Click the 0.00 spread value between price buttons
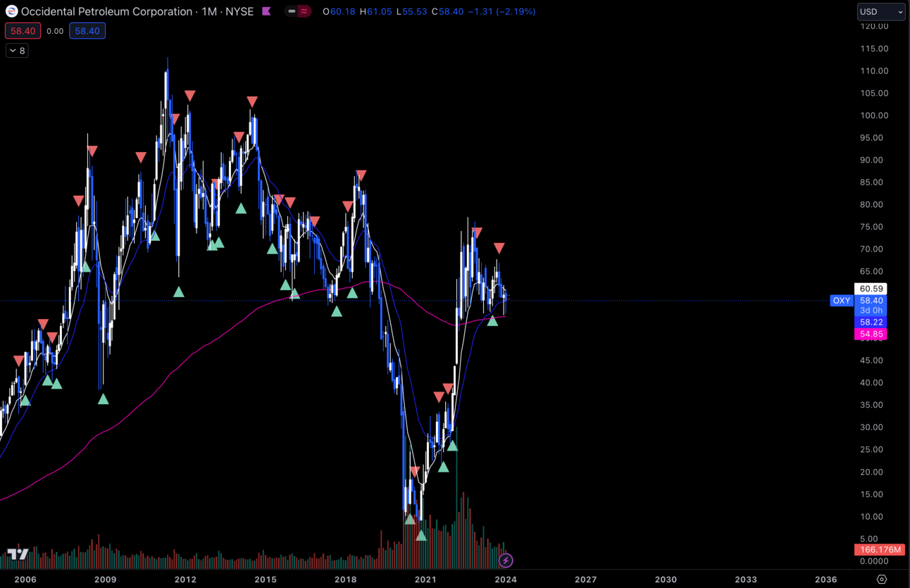The height and width of the screenshot is (588, 910). point(54,31)
